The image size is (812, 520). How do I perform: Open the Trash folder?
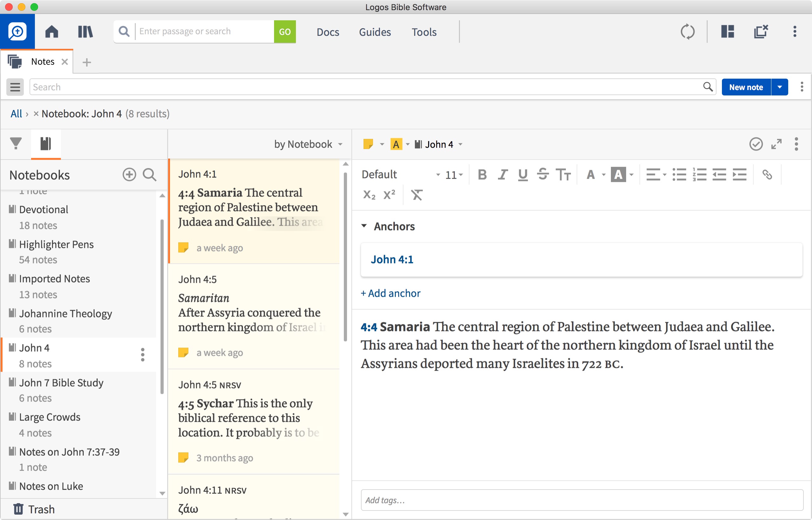[x=34, y=509]
